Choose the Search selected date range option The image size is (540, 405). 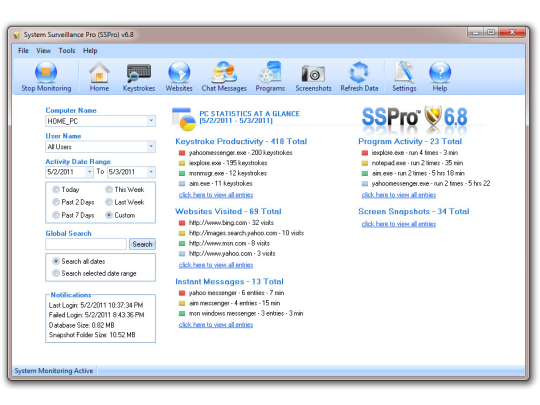(x=55, y=273)
